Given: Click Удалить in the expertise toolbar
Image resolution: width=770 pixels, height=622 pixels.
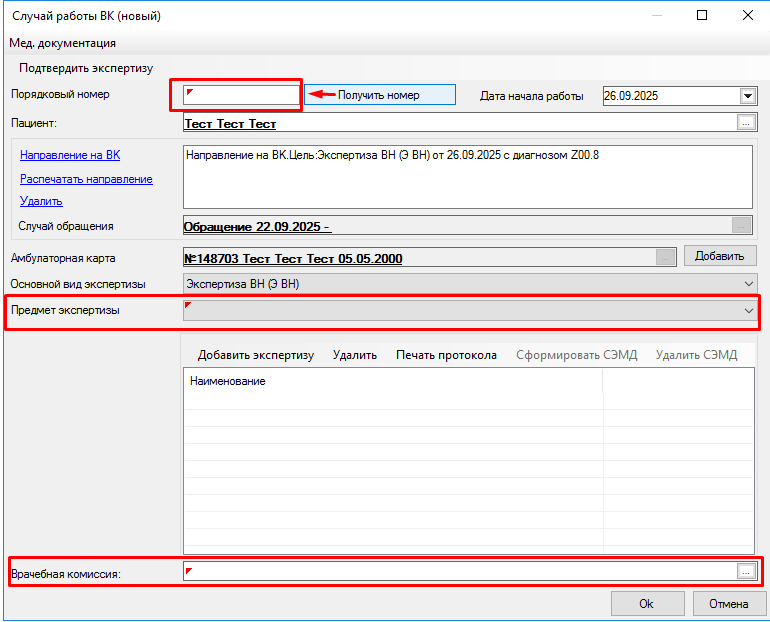Looking at the screenshot, I should tap(354, 355).
